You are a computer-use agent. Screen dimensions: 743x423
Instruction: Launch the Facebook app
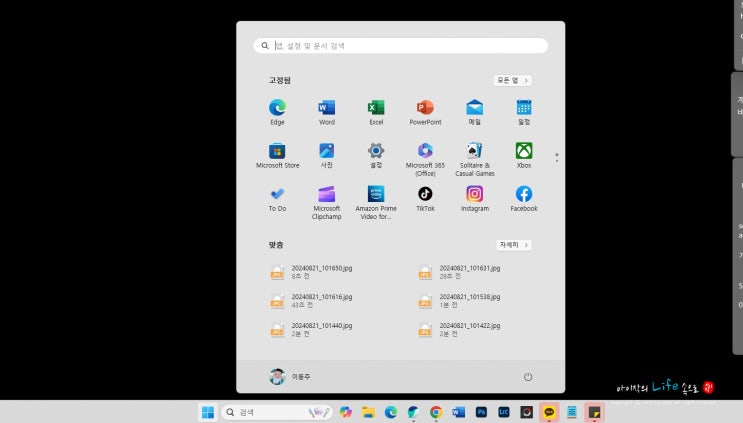pos(524,198)
